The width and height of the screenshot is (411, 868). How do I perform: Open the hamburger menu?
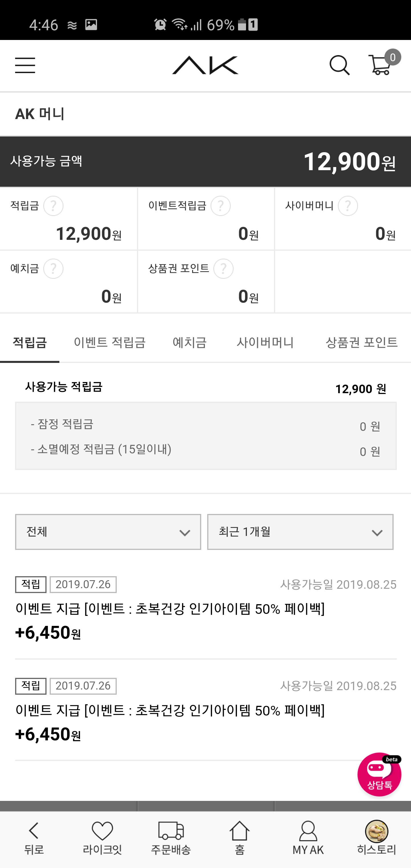25,65
